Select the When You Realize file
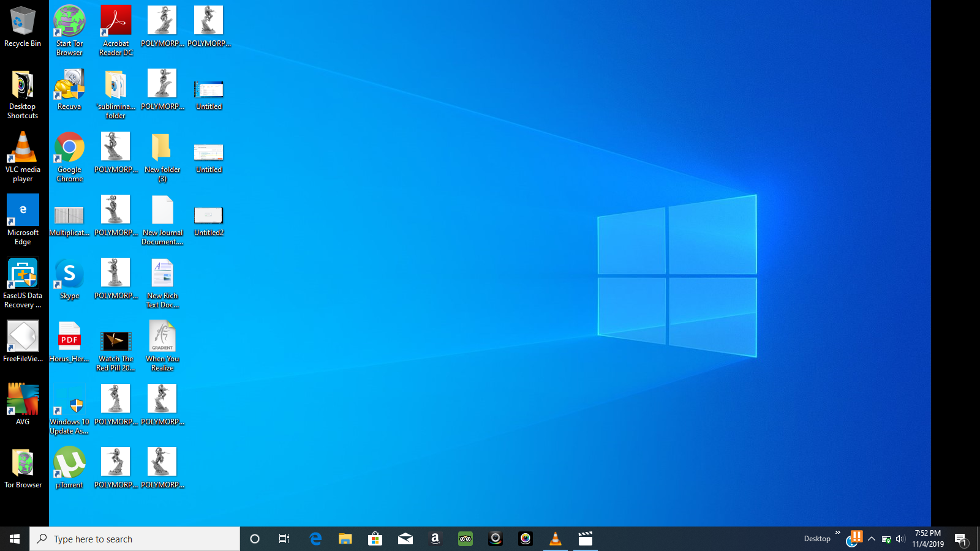The height and width of the screenshot is (551, 980). click(162, 347)
